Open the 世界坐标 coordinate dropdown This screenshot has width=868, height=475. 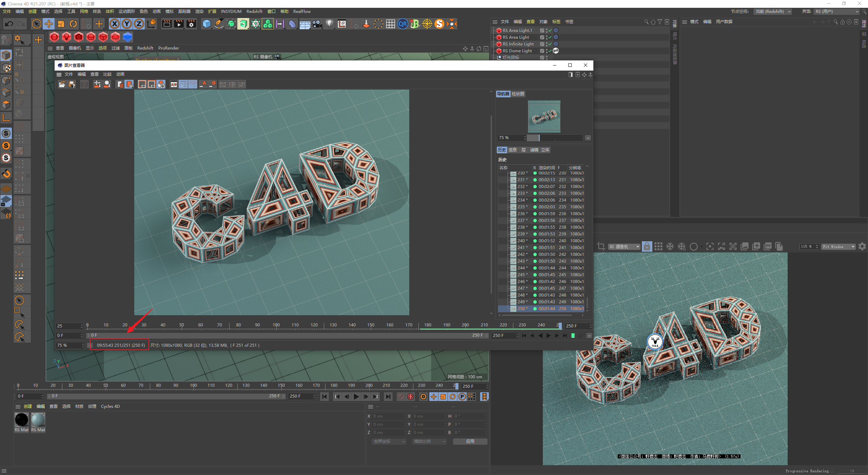point(389,441)
